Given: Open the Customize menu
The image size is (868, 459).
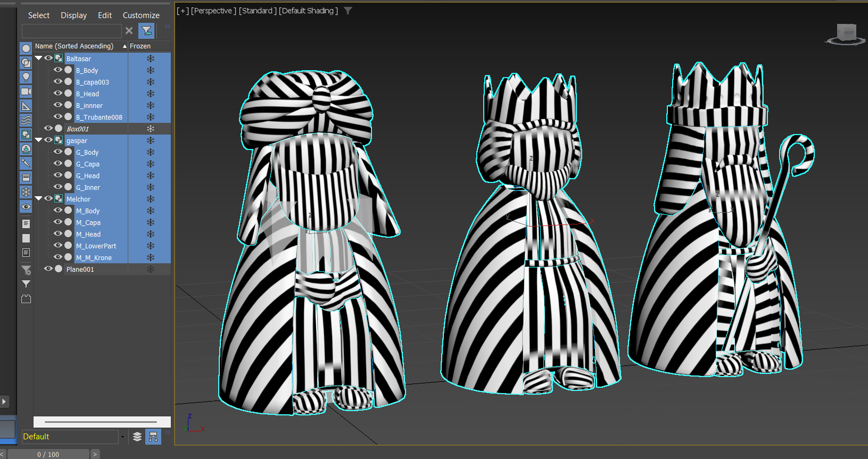Looking at the screenshot, I should 141,15.
